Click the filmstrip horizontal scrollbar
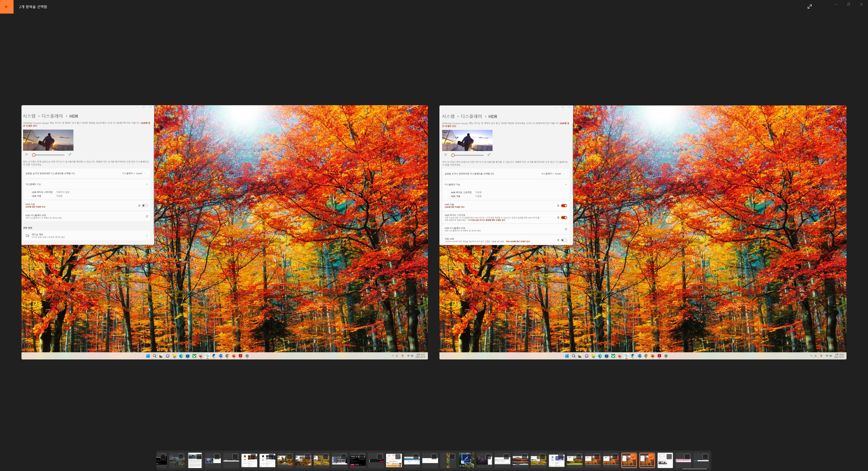 click(695, 469)
